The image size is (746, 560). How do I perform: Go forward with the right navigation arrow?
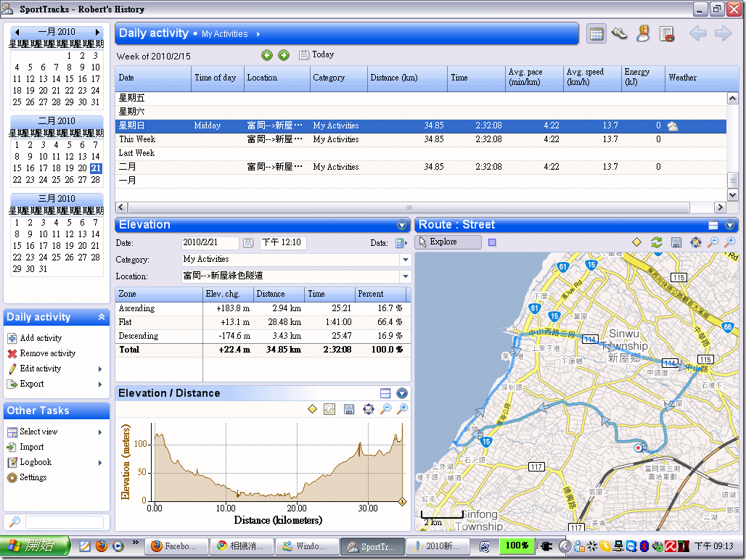723,33
